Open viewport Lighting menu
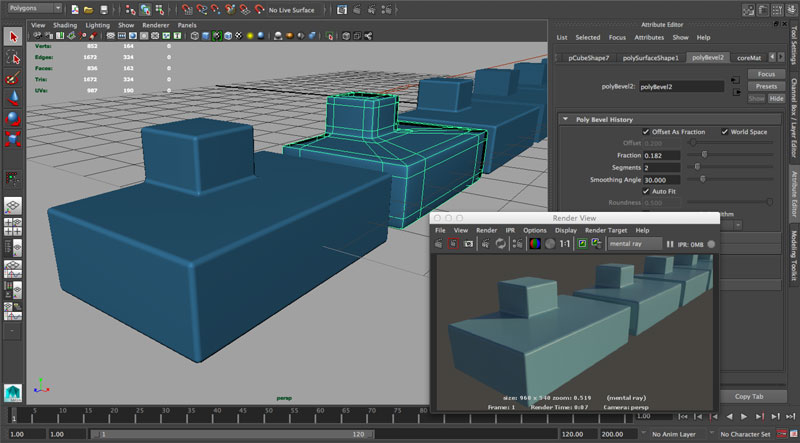Image resolution: width=800 pixels, height=443 pixels. tap(97, 25)
